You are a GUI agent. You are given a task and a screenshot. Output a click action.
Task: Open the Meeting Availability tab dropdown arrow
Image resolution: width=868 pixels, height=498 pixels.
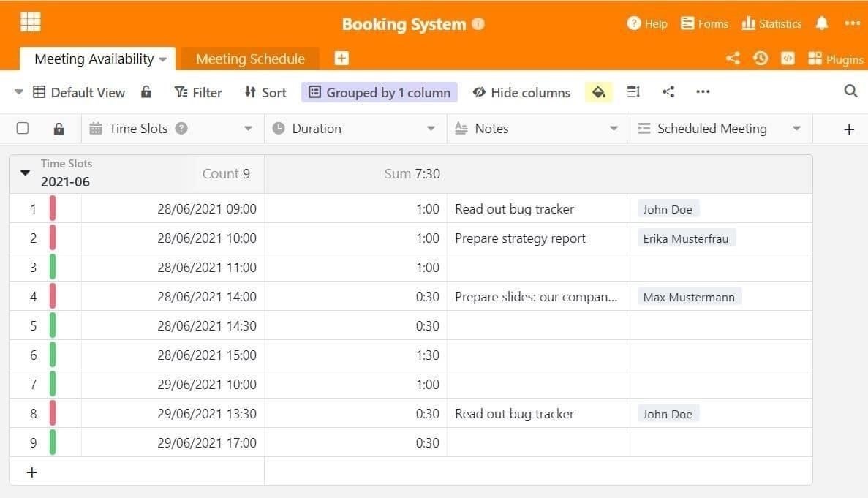163,59
